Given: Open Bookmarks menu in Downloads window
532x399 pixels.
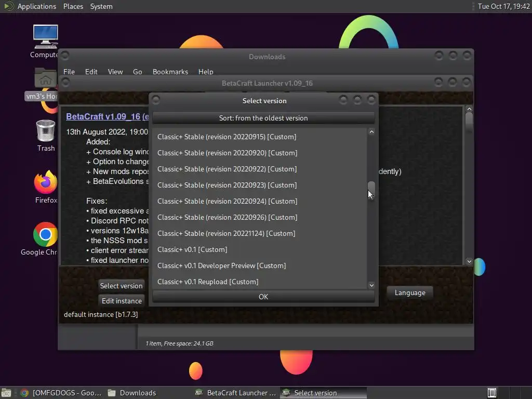Looking at the screenshot, I should [170, 72].
